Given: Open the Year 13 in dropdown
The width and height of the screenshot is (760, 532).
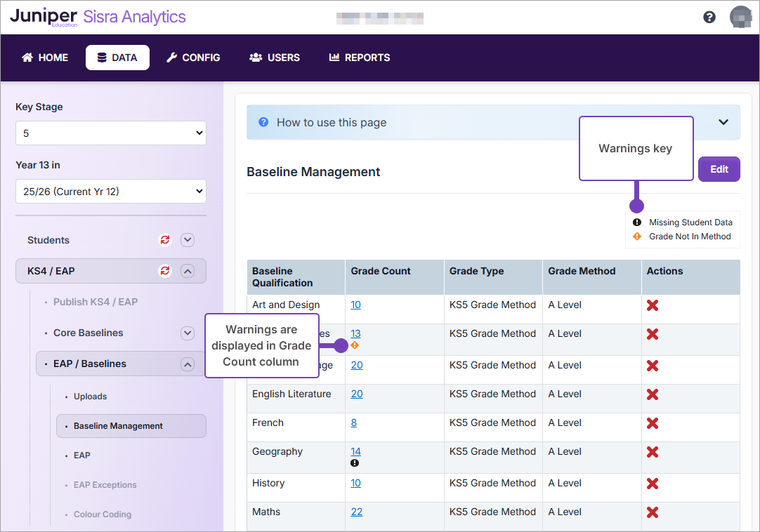Looking at the screenshot, I should tap(111, 191).
